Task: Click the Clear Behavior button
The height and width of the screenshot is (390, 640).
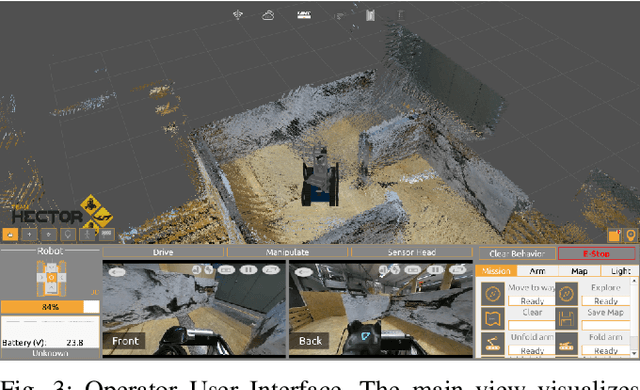Action: [x=517, y=253]
